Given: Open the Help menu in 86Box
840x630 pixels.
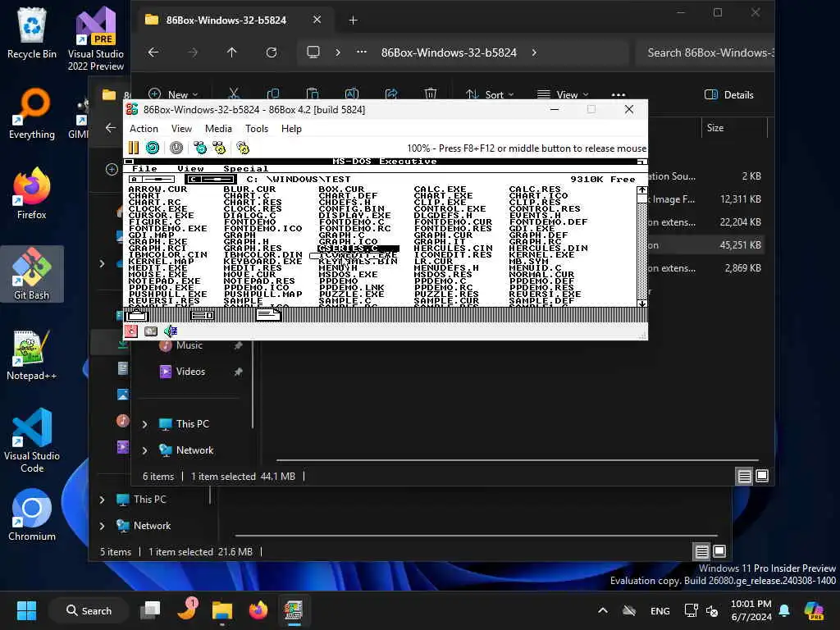Looking at the screenshot, I should (x=291, y=129).
